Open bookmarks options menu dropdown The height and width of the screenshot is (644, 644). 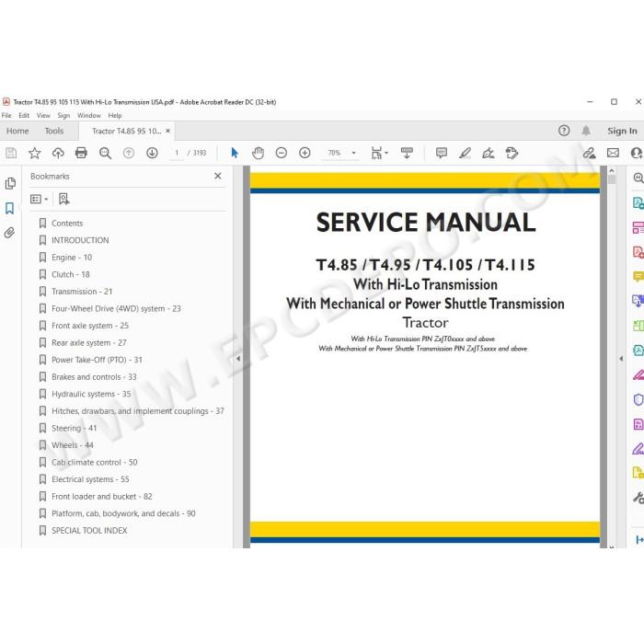[39, 200]
